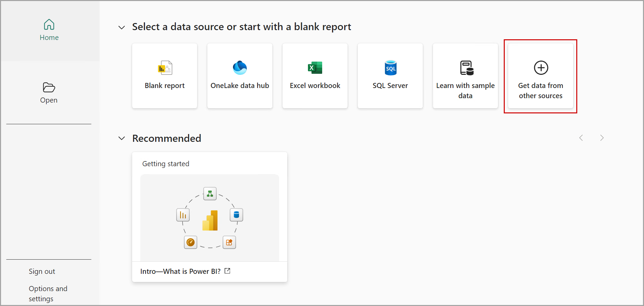Click the Getting started illustration thumbnail

click(x=210, y=218)
